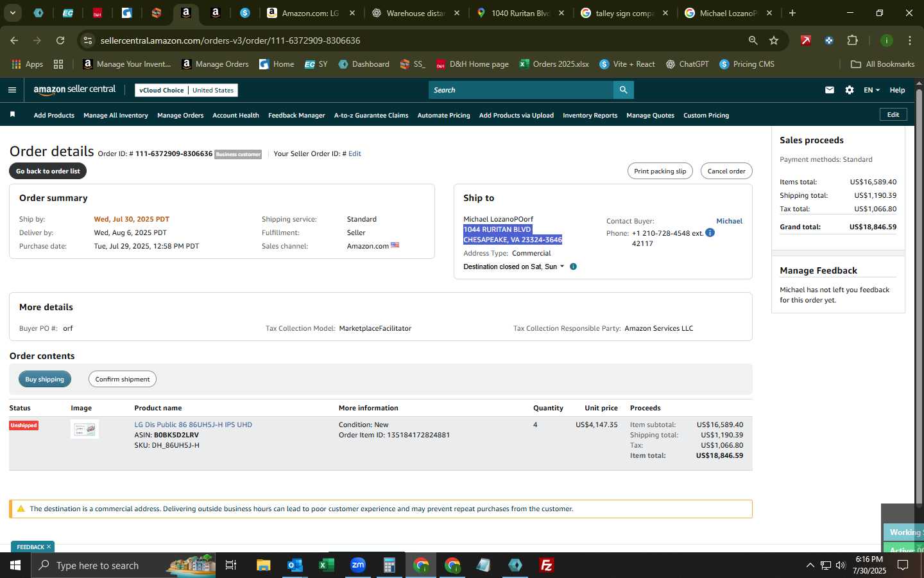Click the red extension icon in Chrome toolbar
This screenshot has width=924, height=578.
pyautogui.click(x=806, y=40)
